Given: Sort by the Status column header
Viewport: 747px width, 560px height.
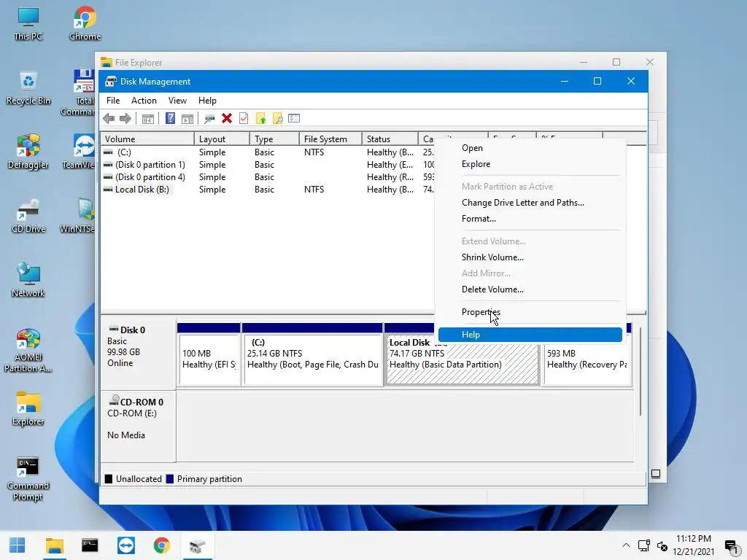Looking at the screenshot, I should tap(390, 139).
